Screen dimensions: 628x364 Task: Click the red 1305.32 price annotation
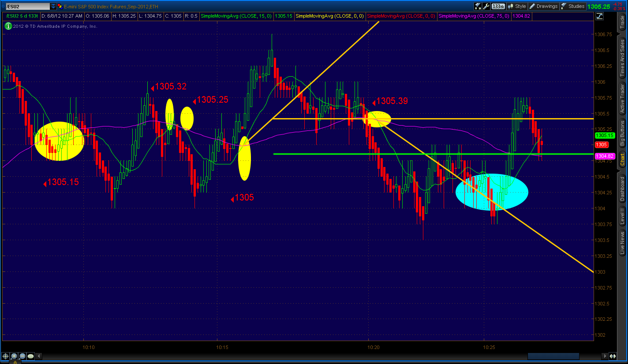pyautogui.click(x=171, y=87)
